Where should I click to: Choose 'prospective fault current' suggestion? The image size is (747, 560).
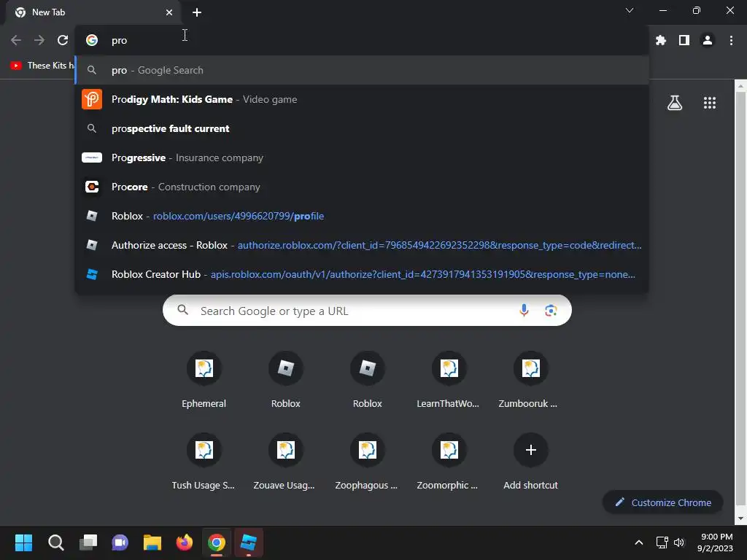pyautogui.click(x=362, y=128)
